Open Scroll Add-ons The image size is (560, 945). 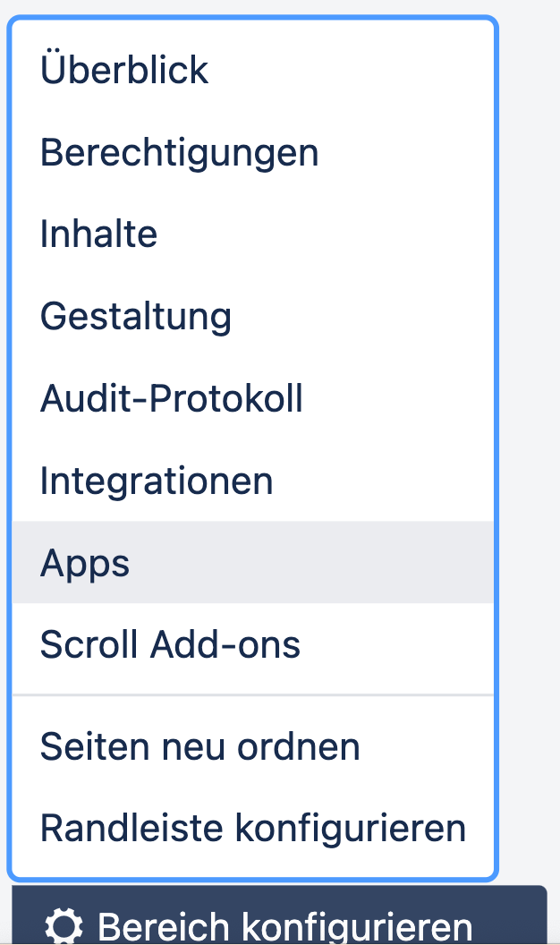(170, 644)
